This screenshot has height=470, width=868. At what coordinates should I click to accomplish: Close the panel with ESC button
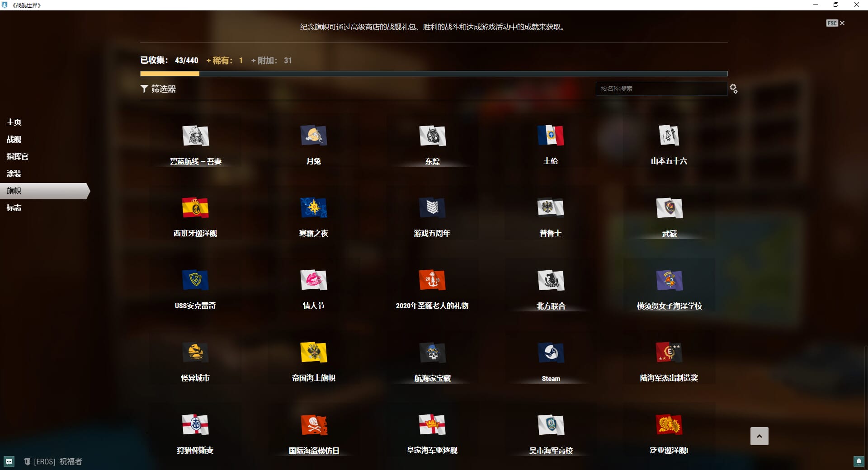tap(835, 23)
